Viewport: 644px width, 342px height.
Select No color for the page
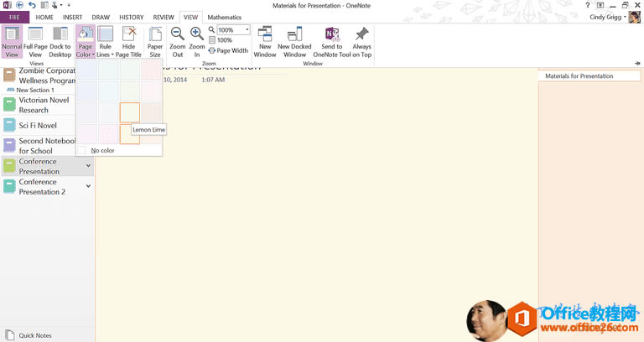[119, 150]
